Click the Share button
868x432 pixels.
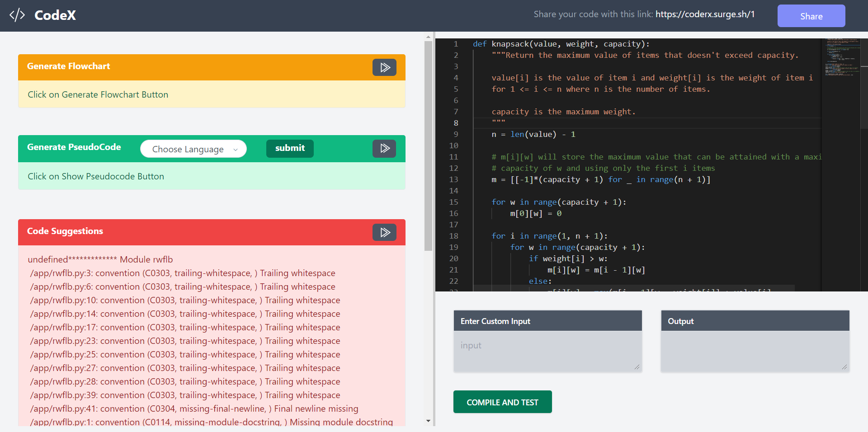811,16
